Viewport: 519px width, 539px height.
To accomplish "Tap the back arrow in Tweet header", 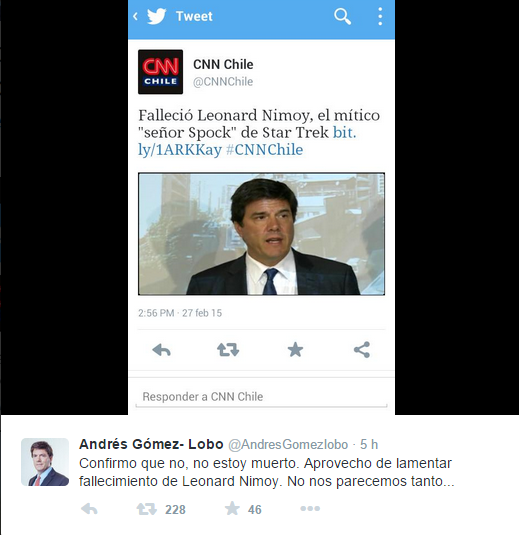I will [x=135, y=16].
